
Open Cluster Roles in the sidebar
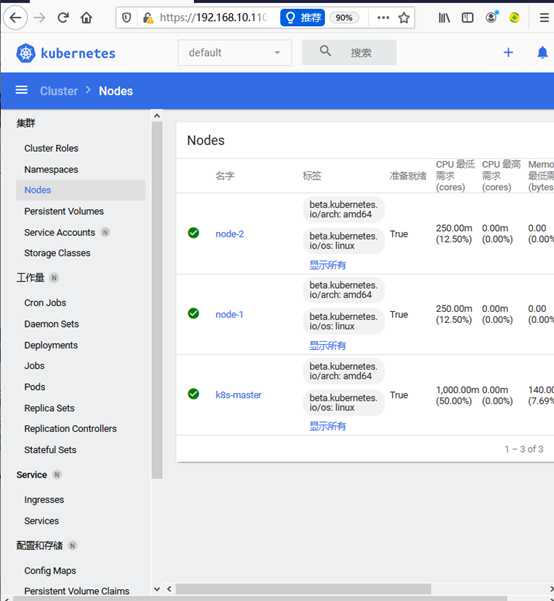(51, 148)
